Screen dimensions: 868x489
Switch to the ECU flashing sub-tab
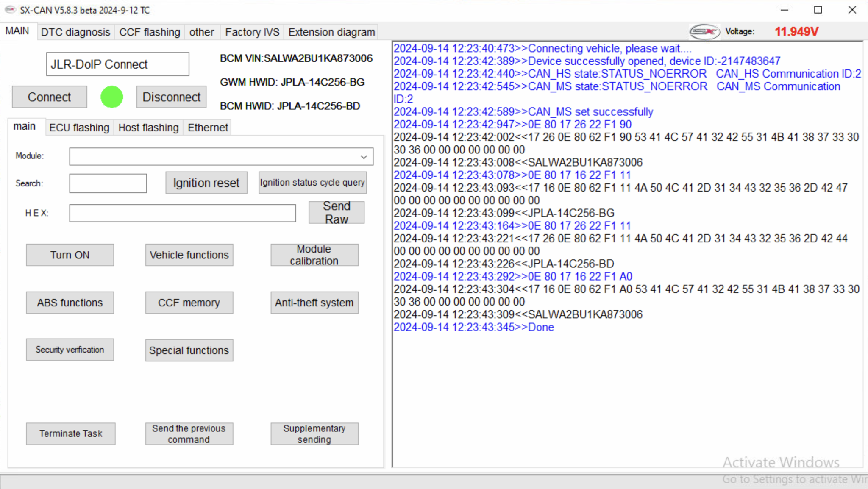click(x=79, y=128)
